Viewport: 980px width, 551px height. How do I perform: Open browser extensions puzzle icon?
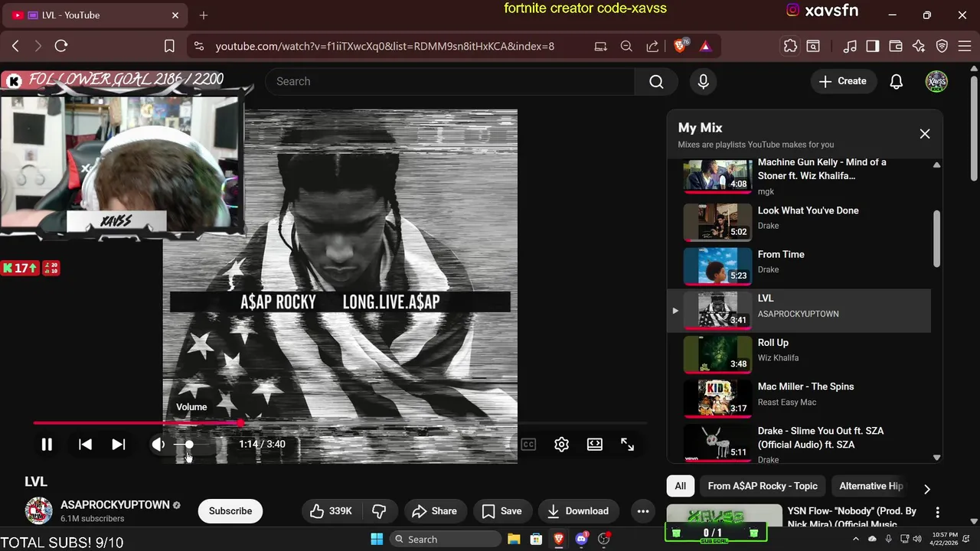[x=790, y=46]
